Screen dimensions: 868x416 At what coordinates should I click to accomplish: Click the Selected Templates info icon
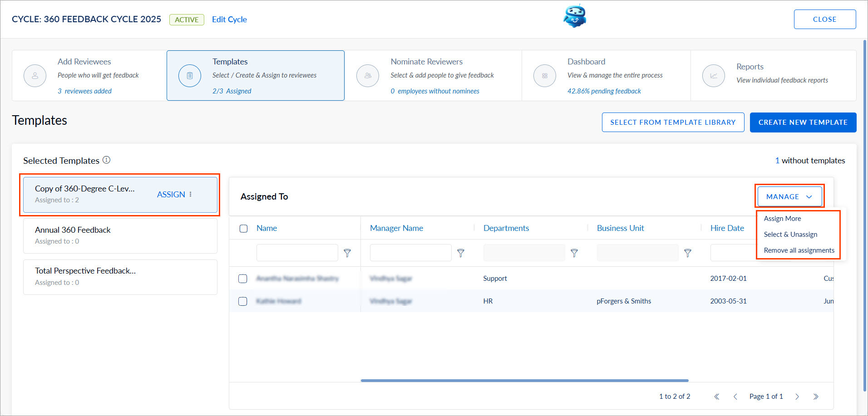(x=107, y=160)
